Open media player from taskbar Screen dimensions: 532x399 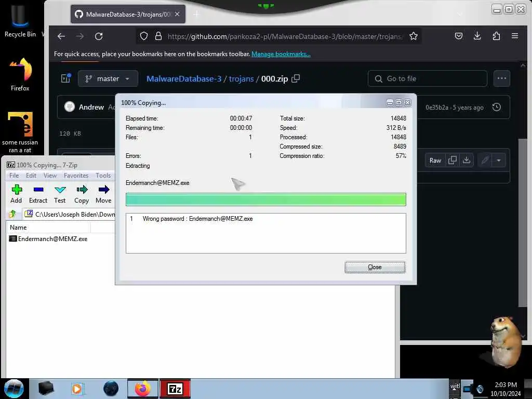77,389
